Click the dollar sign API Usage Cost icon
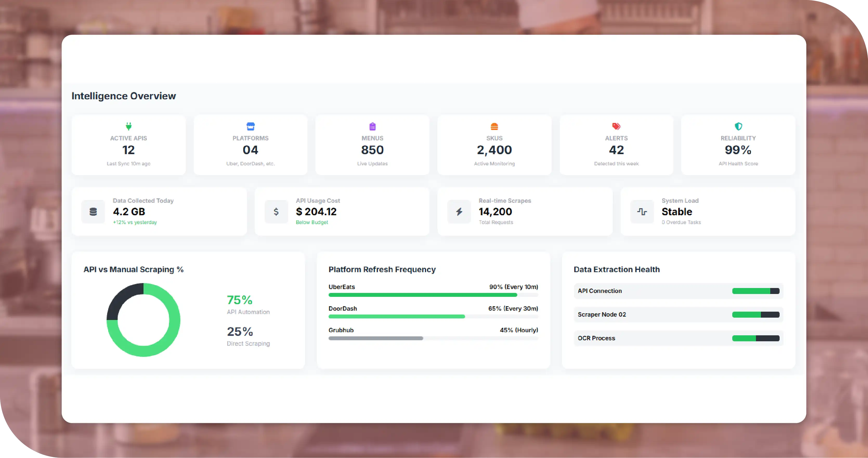This screenshot has height=458, width=868. pos(276,212)
